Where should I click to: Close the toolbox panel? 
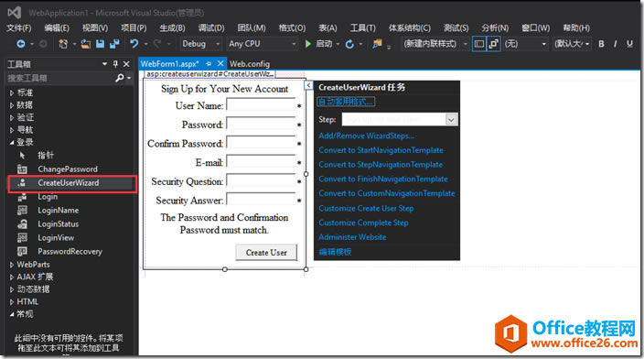pyautogui.click(x=126, y=64)
